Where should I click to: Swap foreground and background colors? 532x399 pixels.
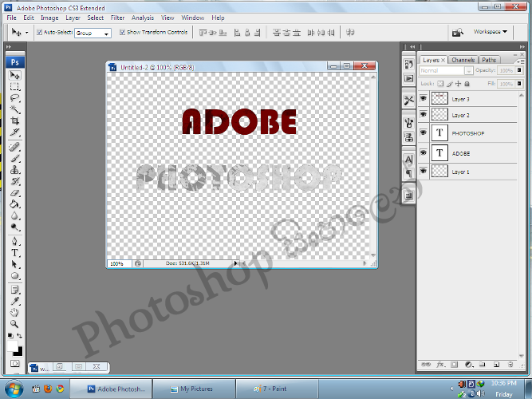coord(20,335)
